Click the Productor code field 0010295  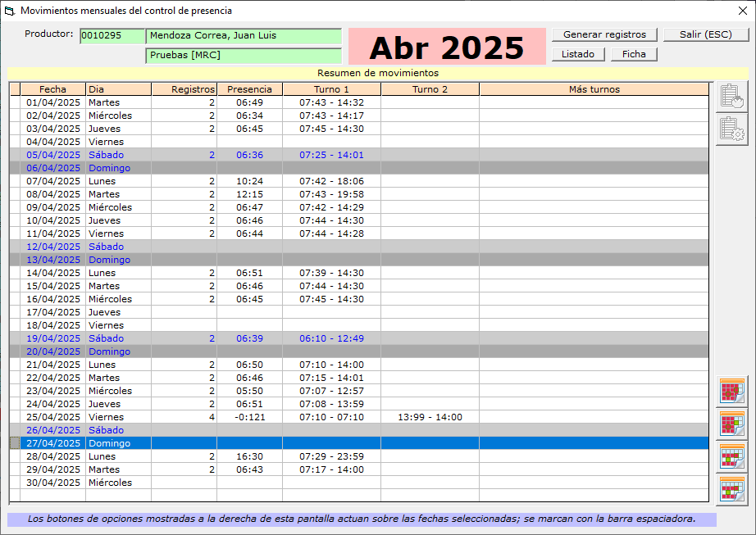112,36
